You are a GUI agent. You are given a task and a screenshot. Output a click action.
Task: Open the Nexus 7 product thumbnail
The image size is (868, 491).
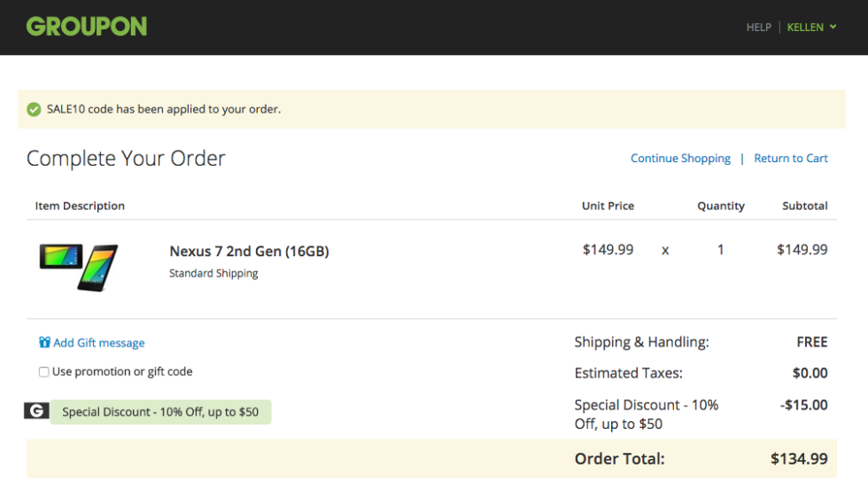coord(78,265)
